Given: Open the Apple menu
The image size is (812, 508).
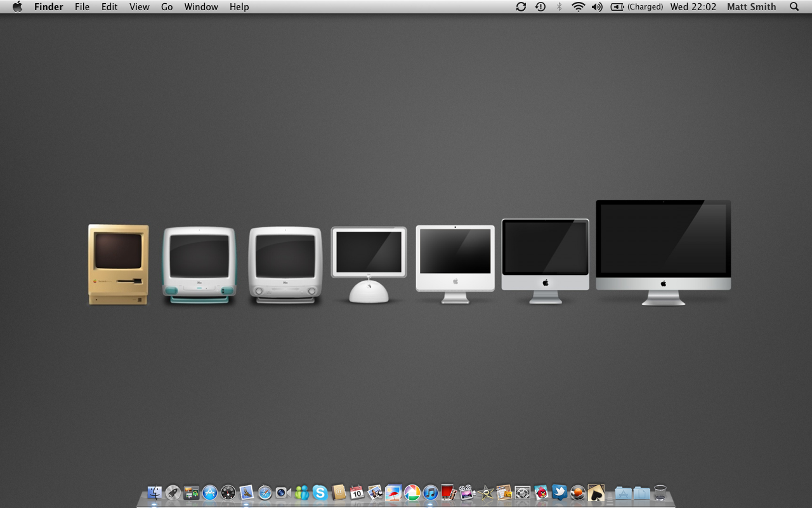Looking at the screenshot, I should pyautogui.click(x=17, y=7).
